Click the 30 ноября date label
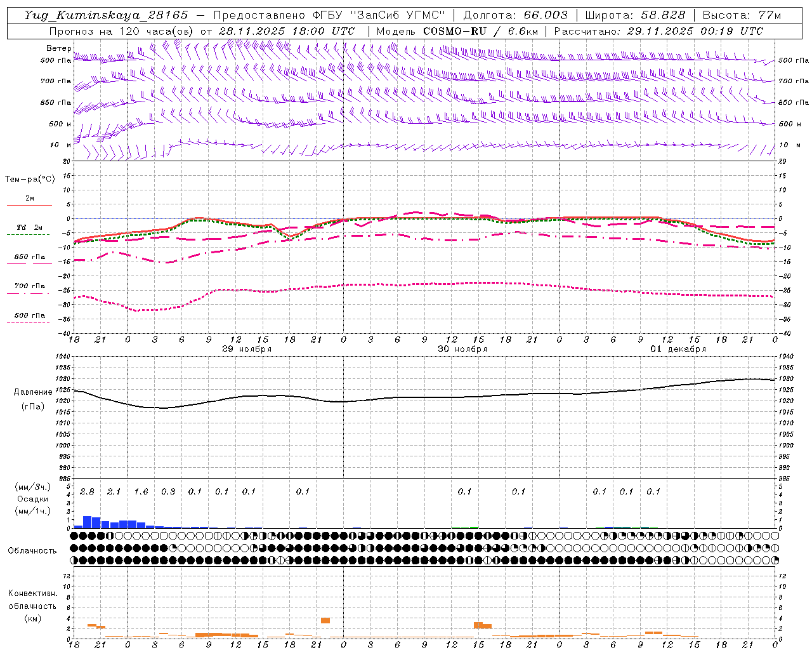Image resolution: width=812 pixels, height=650 pixels. tap(462, 349)
